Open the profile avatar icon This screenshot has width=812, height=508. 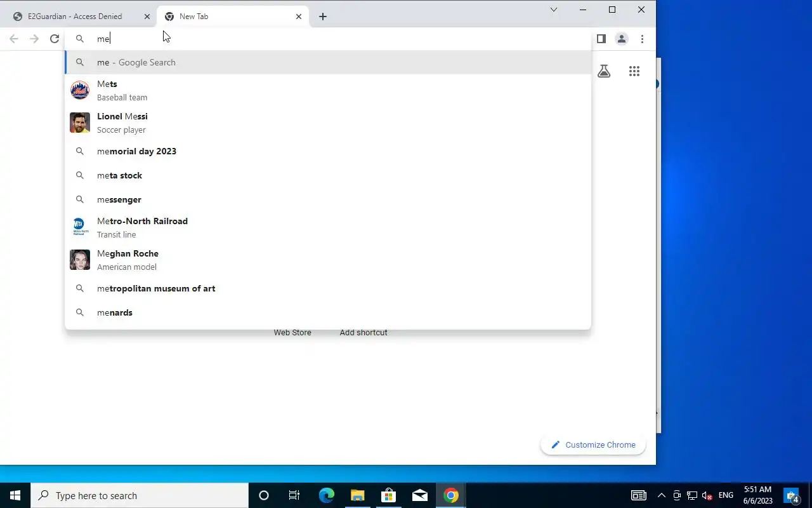pos(622,39)
